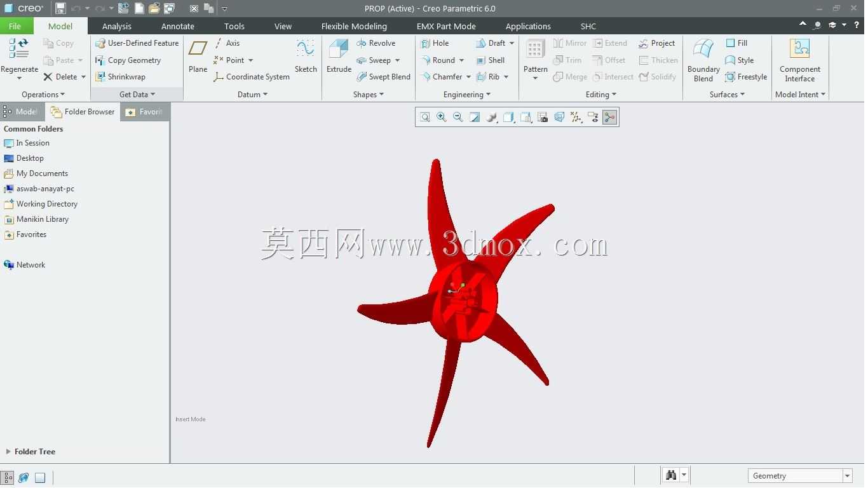Click the Component Interface tool
The height and width of the screenshot is (488, 868).
pyautogui.click(x=799, y=60)
